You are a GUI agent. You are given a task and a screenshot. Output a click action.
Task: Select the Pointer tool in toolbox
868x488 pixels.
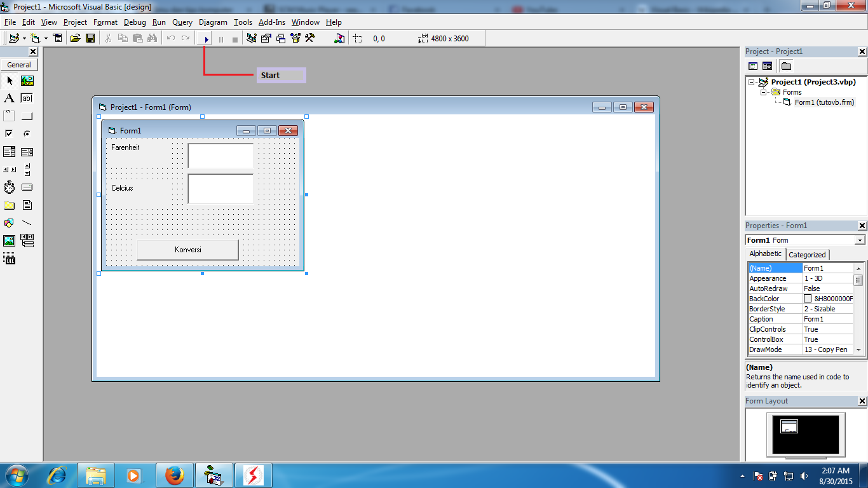click(x=10, y=81)
